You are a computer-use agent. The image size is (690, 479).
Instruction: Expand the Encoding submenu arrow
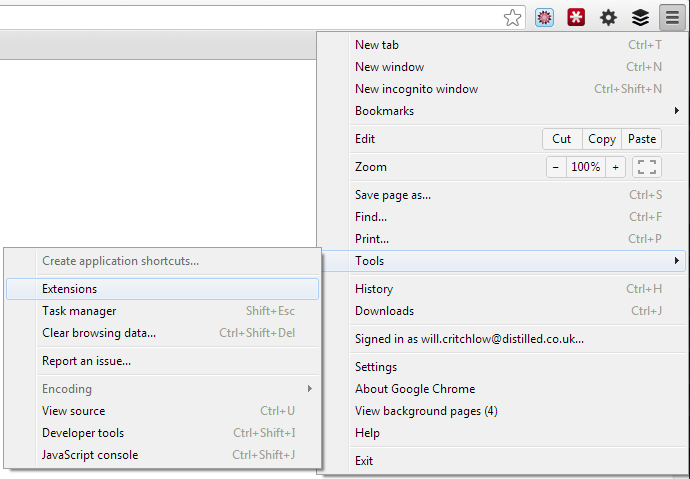310,389
